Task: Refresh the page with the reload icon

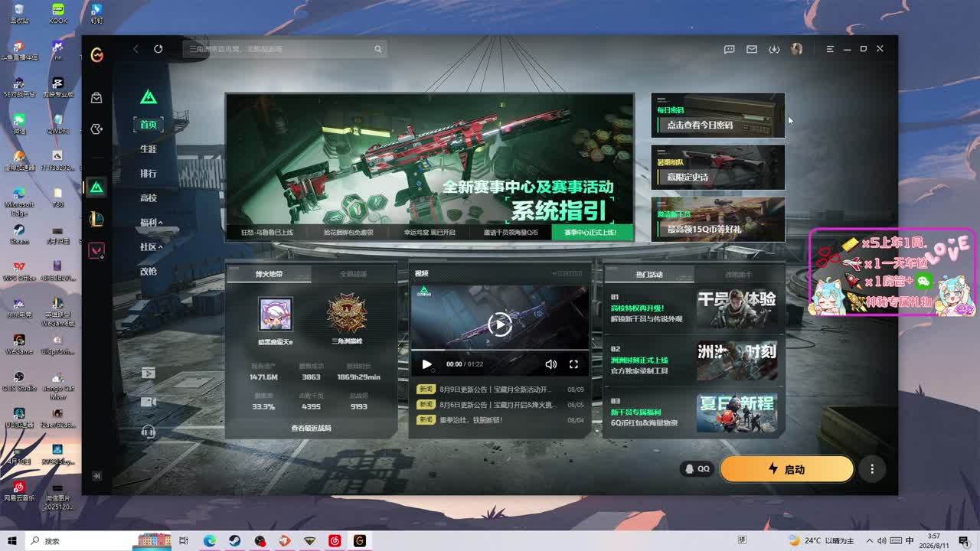Action: [x=158, y=49]
